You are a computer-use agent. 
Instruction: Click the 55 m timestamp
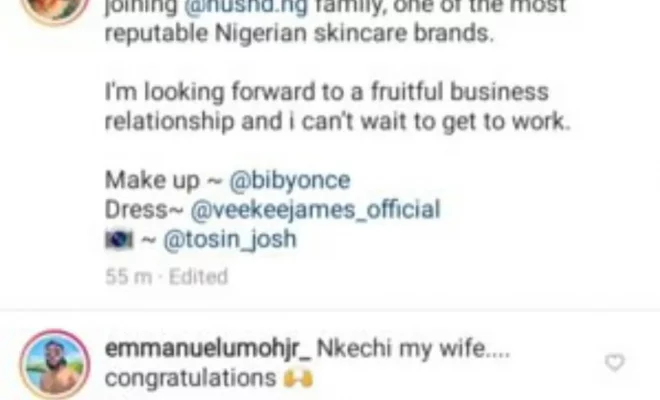[x=126, y=277]
